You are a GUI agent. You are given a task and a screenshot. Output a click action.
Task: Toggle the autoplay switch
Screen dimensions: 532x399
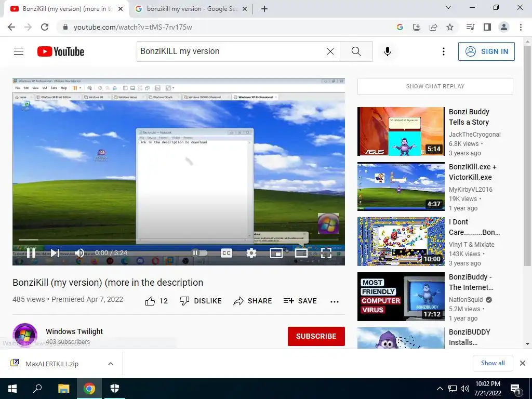(199, 253)
